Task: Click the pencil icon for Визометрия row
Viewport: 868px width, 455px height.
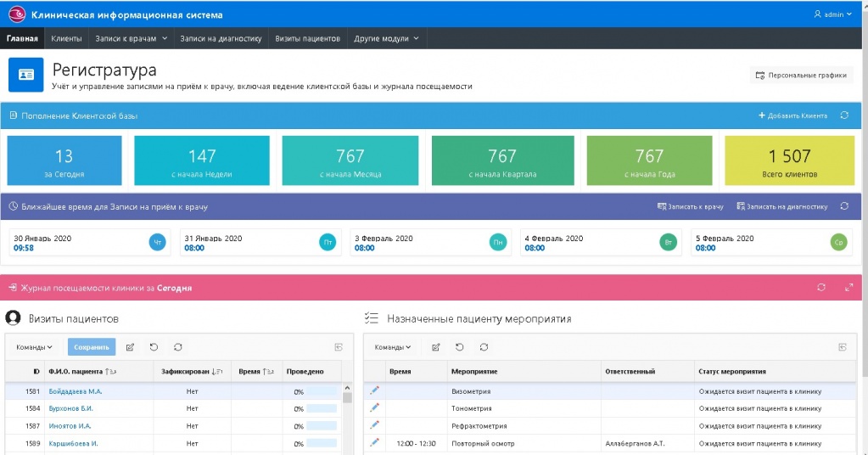Action: (374, 391)
